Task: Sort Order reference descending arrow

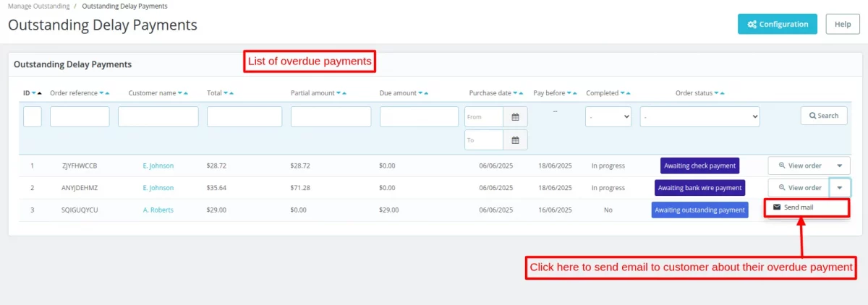Action: click(101, 93)
